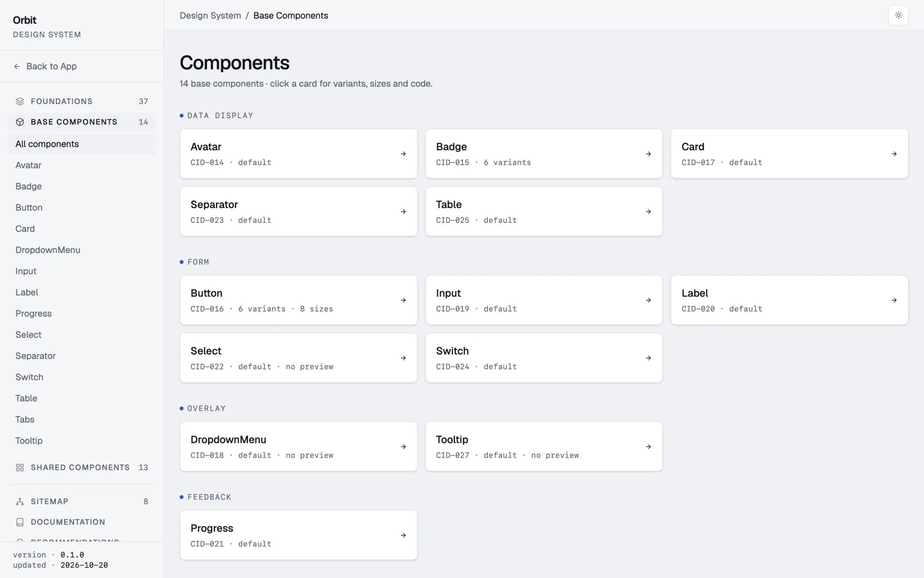Open Tabs in the sidebar list
The image size is (924, 578).
[82, 420]
